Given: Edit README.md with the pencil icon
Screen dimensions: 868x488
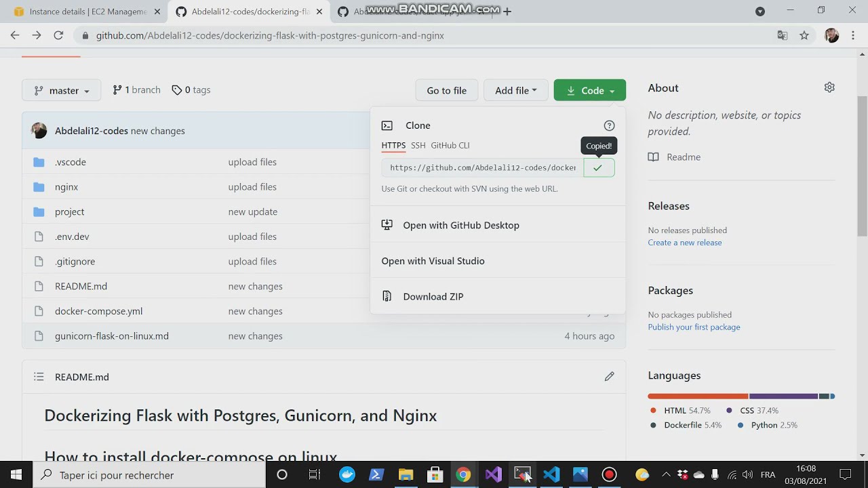Looking at the screenshot, I should click(x=609, y=377).
